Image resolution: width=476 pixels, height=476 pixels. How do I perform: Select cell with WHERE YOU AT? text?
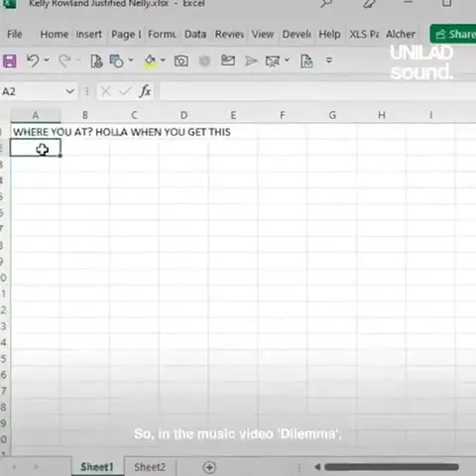(x=36, y=132)
